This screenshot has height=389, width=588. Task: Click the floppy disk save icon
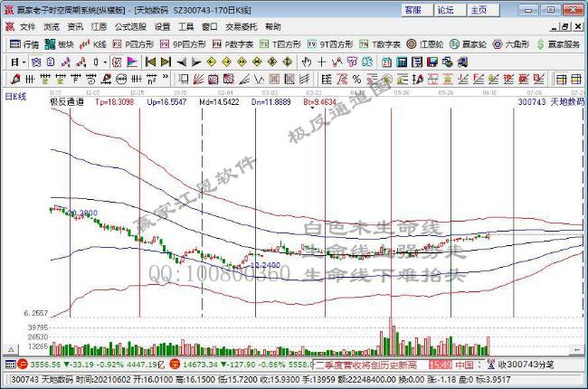(432, 62)
